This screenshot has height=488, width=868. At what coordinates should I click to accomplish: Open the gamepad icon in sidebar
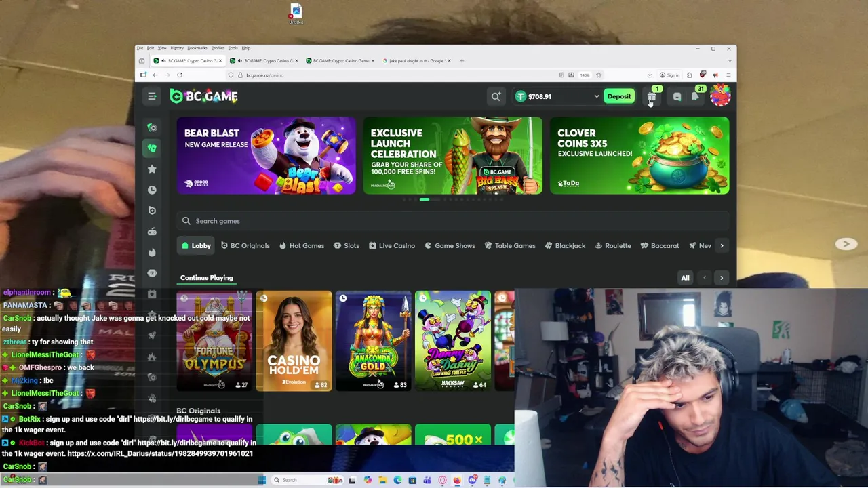152,232
